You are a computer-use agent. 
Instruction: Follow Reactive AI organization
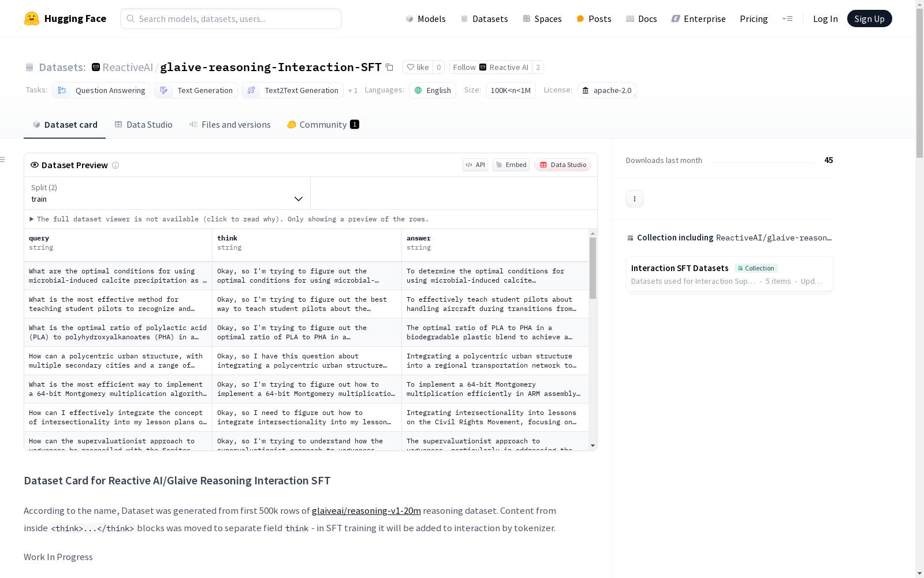click(490, 68)
